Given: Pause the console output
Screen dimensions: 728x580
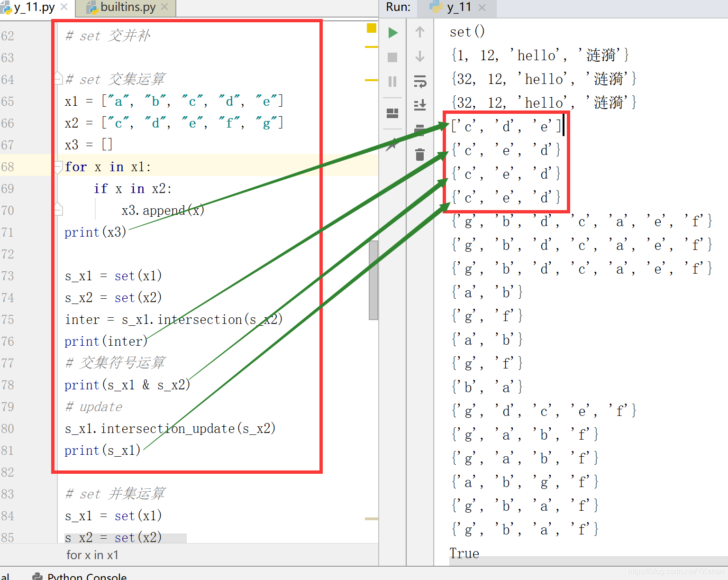Looking at the screenshot, I should click(392, 82).
